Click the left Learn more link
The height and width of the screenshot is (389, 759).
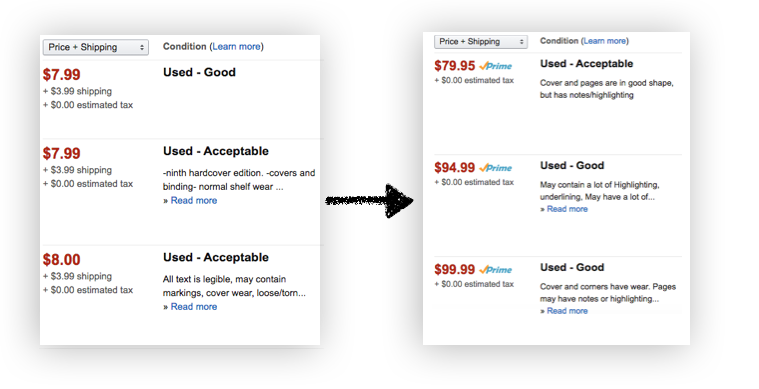(x=237, y=46)
